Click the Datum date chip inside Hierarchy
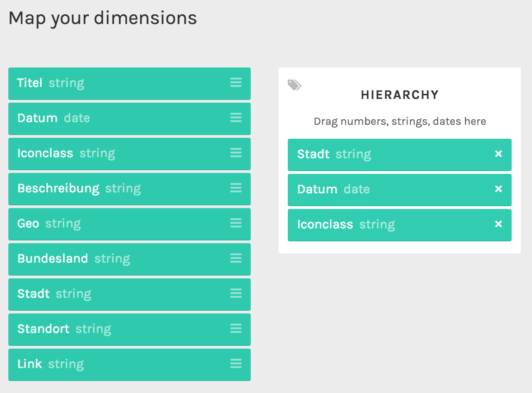532x393 pixels. [399, 190]
